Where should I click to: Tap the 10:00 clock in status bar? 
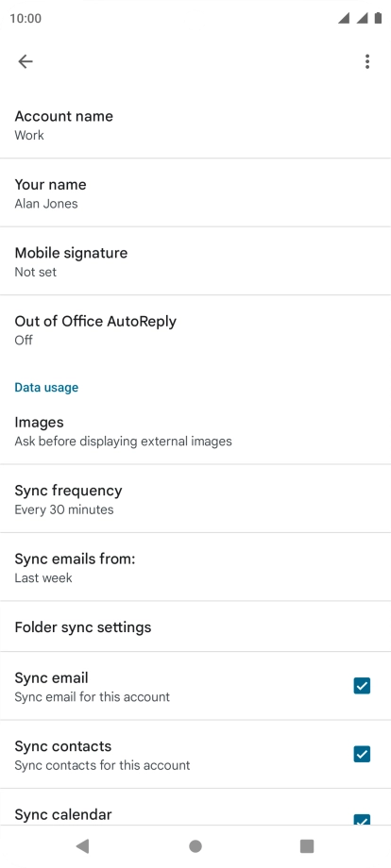(25, 18)
